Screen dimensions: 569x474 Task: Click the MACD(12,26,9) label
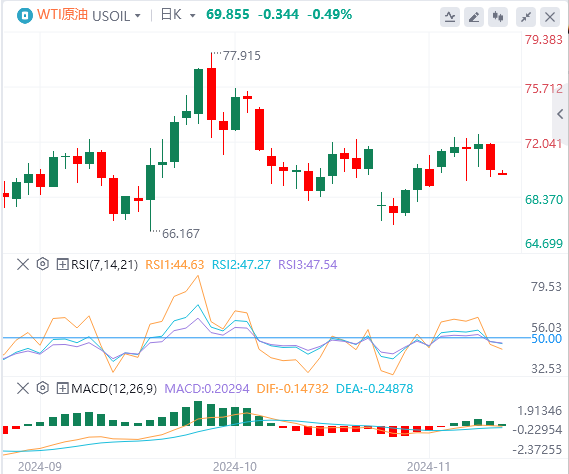point(114,389)
